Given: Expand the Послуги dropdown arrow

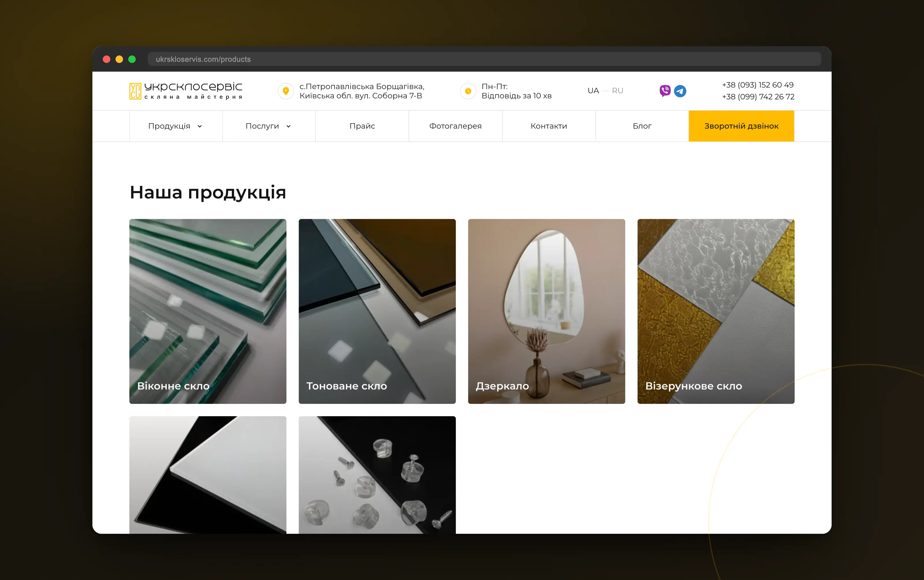Looking at the screenshot, I should [x=289, y=126].
